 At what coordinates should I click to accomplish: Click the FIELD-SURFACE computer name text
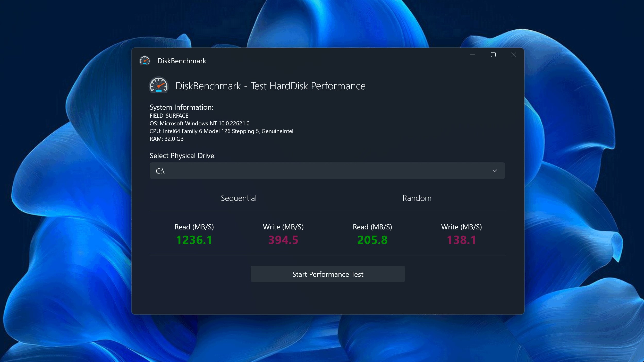click(169, 116)
